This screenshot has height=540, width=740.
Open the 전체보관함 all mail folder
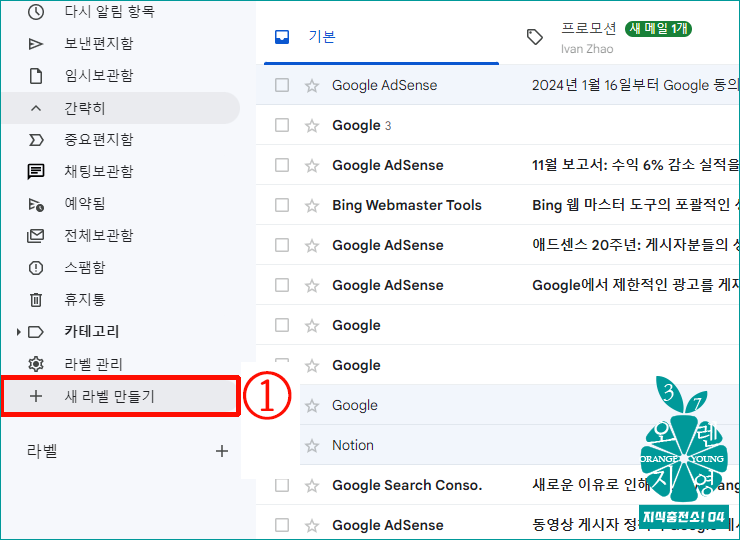click(99, 236)
